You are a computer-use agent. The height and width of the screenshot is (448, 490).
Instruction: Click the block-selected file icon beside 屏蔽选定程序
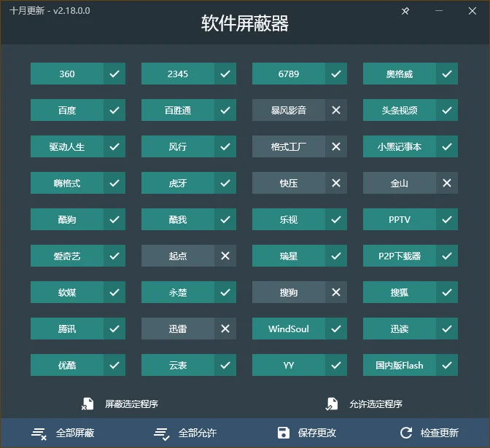click(87, 404)
